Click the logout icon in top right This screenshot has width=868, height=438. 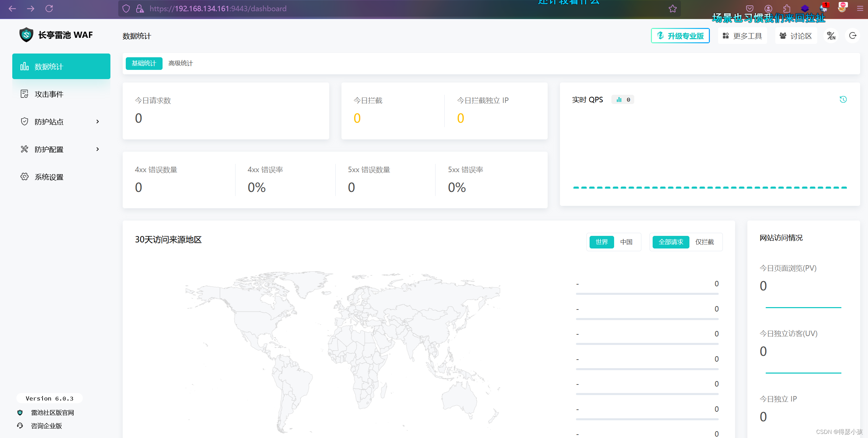tap(853, 36)
